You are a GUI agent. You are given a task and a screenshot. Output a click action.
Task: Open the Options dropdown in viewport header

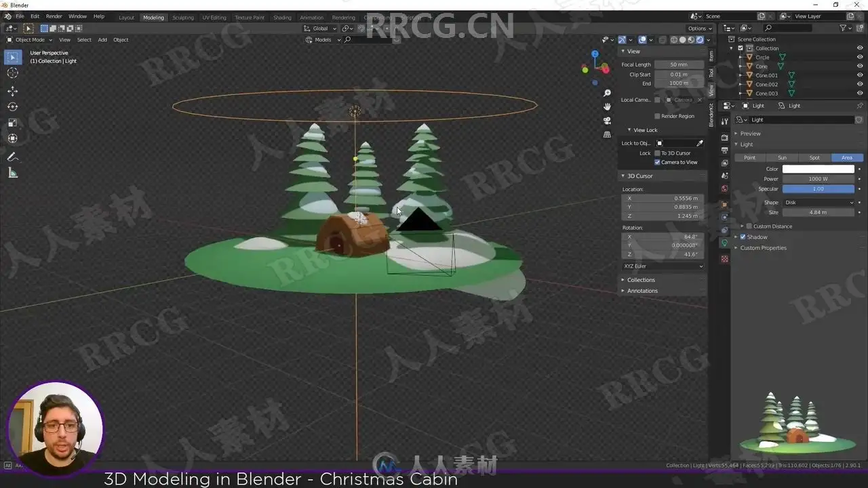pyautogui.click(x=699, y=28)
